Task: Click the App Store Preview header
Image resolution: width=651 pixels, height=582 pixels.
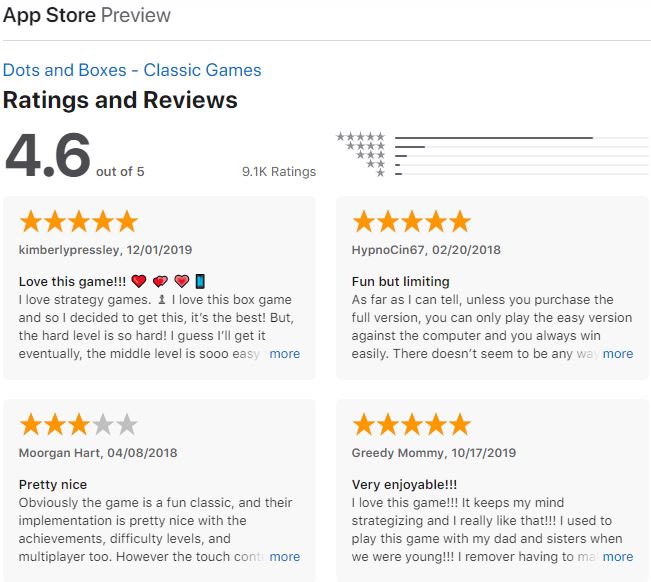Action: pos(87,15)
